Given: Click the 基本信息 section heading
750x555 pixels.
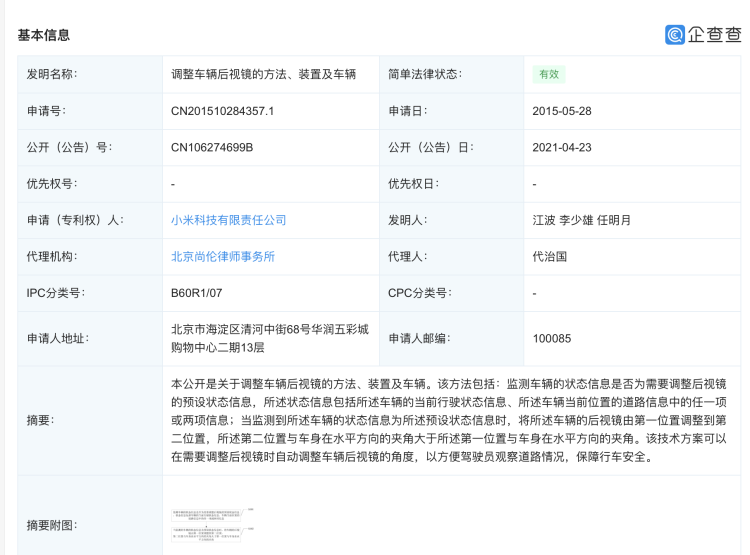Looking at the screenshot, I should pos(44,35).
